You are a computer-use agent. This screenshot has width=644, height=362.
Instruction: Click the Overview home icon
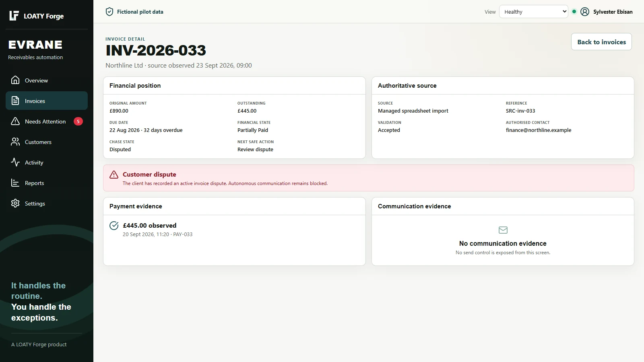click(15, 80)
